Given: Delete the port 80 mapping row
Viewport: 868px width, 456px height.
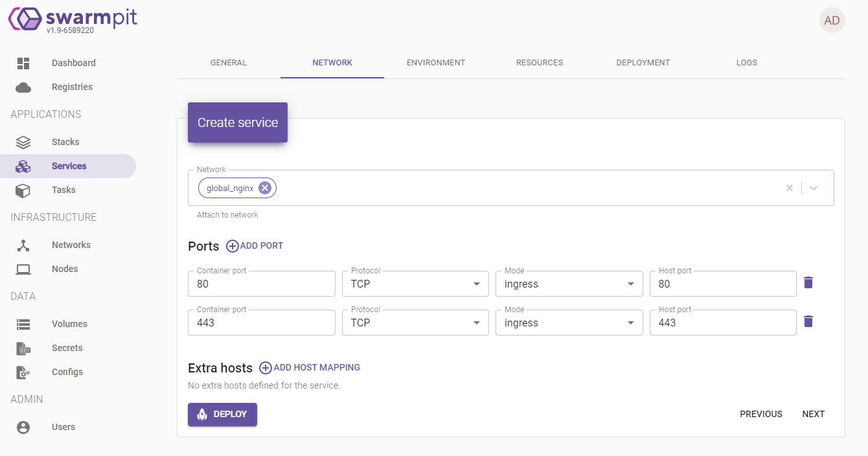Looking at the screenshot, I should point(808,282).
